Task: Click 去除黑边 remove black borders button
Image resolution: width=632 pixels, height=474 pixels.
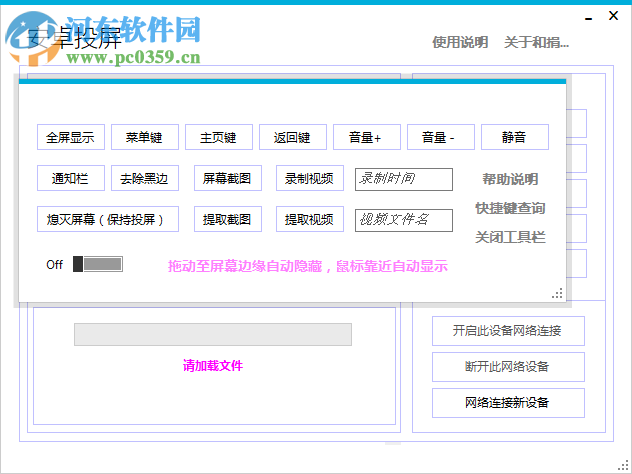Action: [145, 178]
